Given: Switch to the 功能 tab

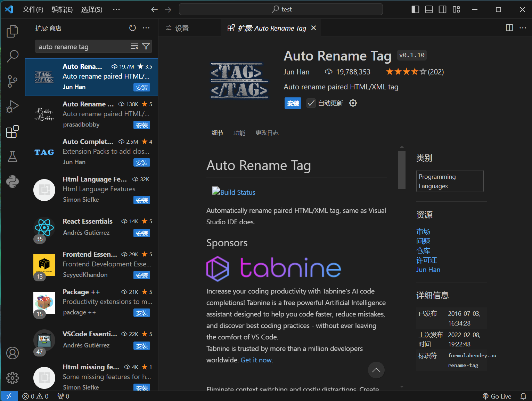Looking at the screenshot, I should [x=239, y=133].
